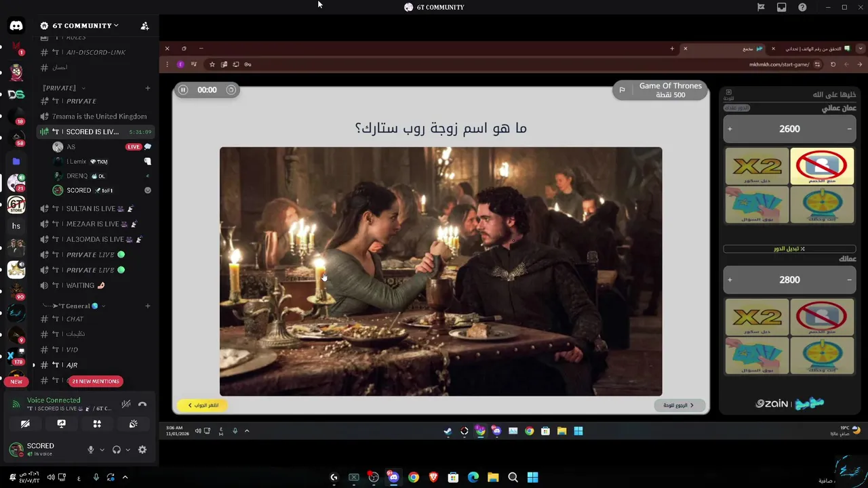This screenshot has height=488, width=868.
Task: Invite people icon beside server name
Action: pyautogui.click(x=144, y=26)
